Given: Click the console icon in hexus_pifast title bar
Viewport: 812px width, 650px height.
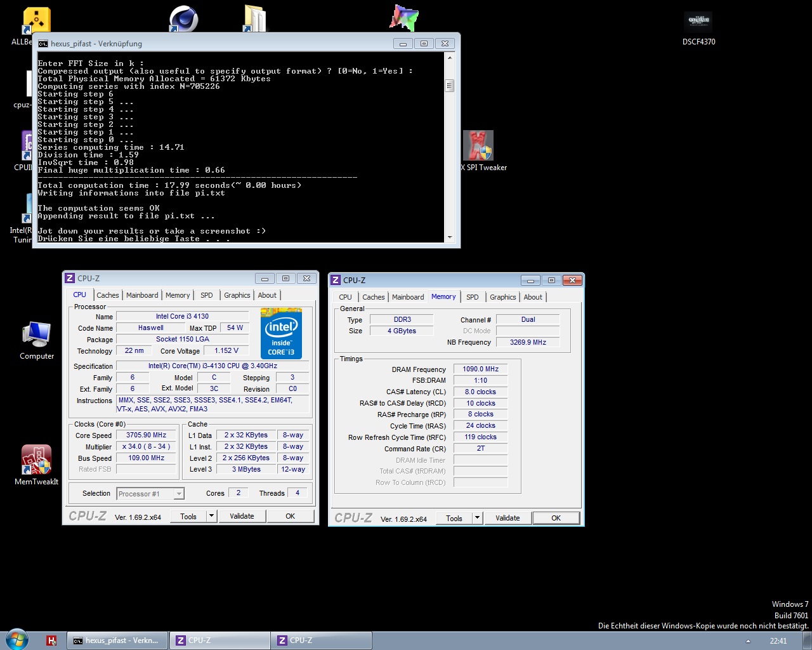Looking at the screenshot, I should click(x=43, y=44).
